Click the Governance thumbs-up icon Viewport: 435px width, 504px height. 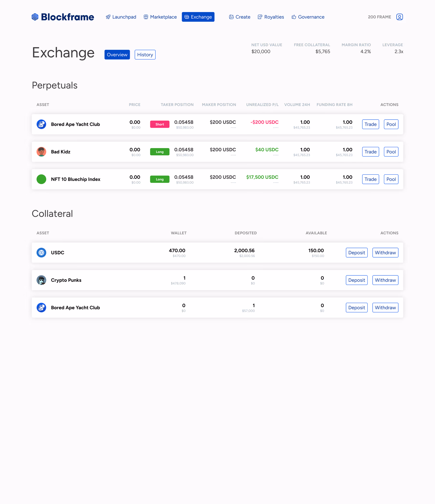point(294,17)
